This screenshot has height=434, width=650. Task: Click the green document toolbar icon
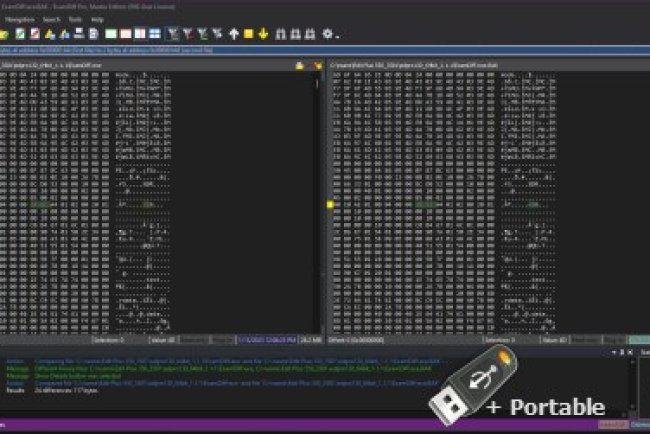point(20,34)
